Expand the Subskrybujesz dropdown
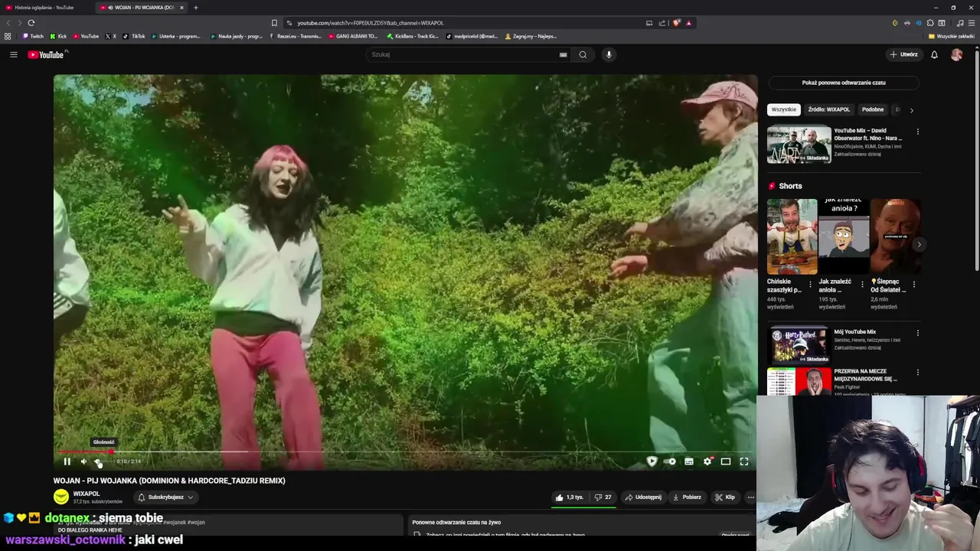 click(165, 497)
